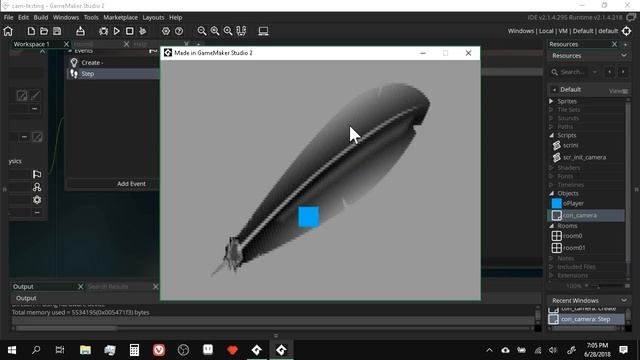Click the physics flag icon in left panel
Image resolution: width=640 pixels, height=360 pixels.
click(37, 174)
